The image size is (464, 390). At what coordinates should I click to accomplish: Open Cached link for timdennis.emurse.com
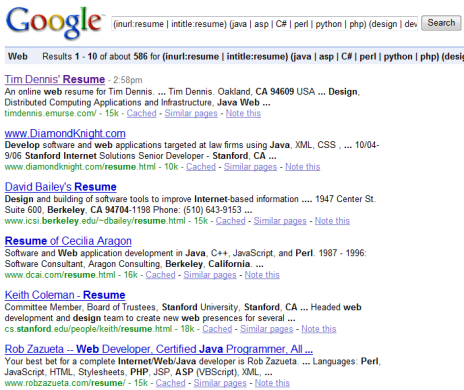pyautogui.click(x=141, y=113)
